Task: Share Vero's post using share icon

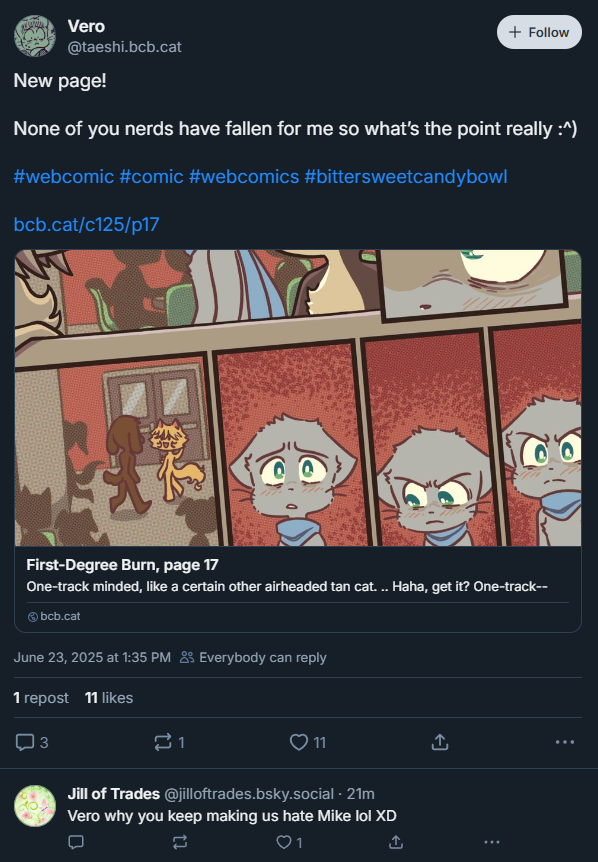Action: [440, 742]
